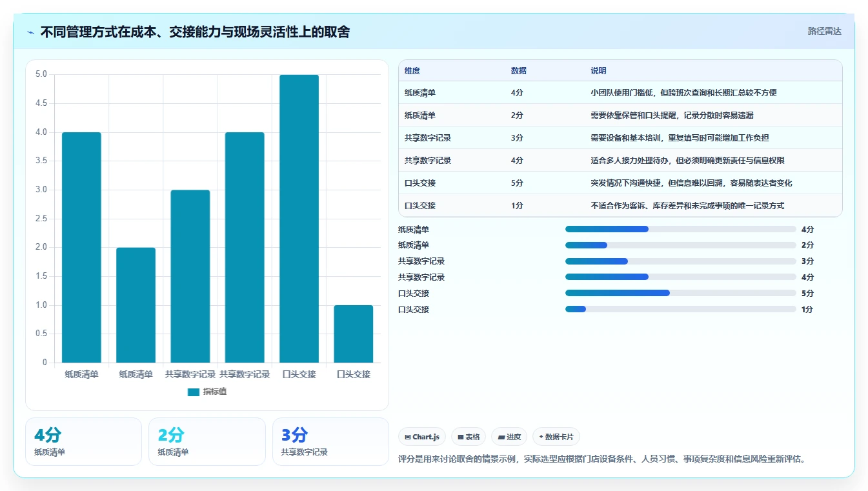Select the Chart.js chip
868x491 pixels.
422,437
